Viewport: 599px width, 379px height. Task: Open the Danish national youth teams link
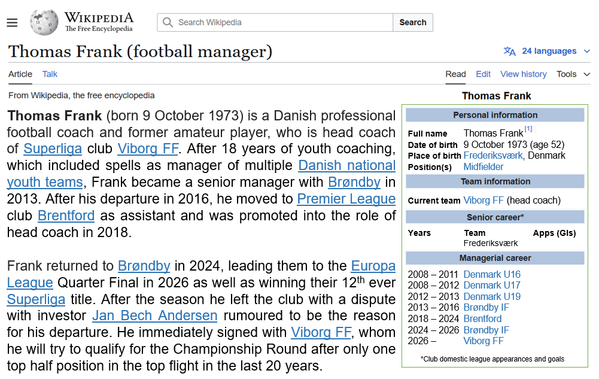(x=201, y=174)
